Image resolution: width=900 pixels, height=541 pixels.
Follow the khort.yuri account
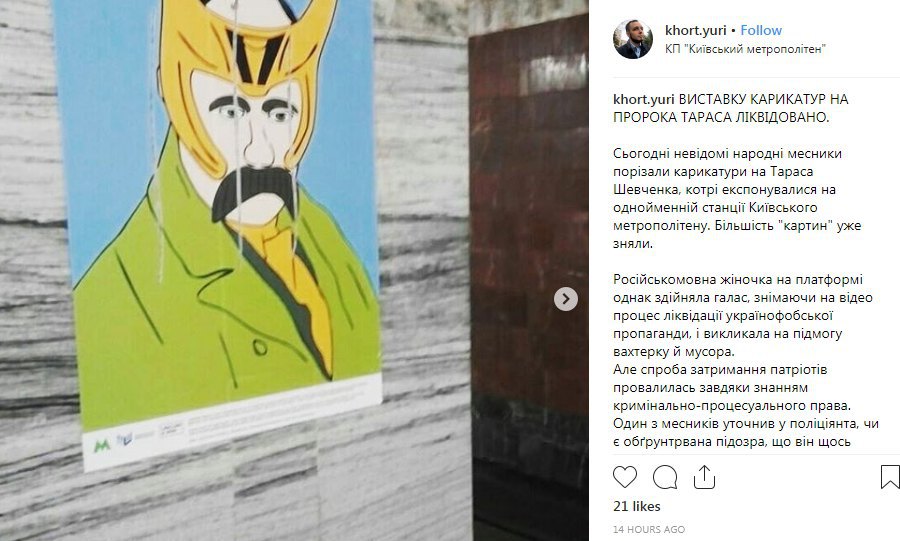tap(761, 30)
